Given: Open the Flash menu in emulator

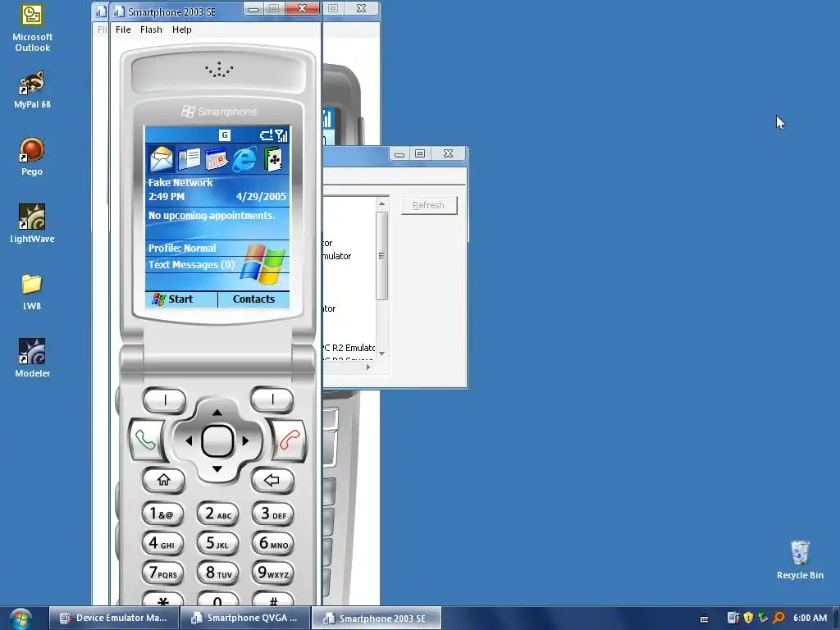Looking at the screenshot, I should click(151, 30).
